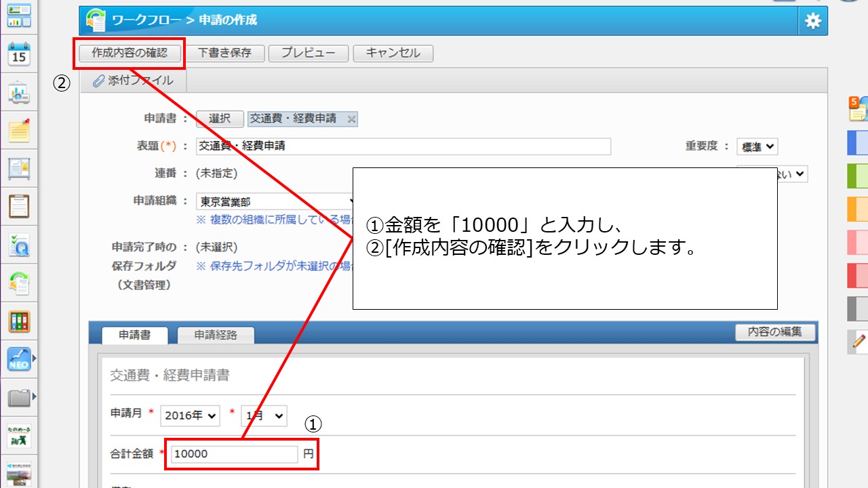This screenshot has height=488, width=868.
Task: Open the calendar icon showing 15
Action: point(19,53)
